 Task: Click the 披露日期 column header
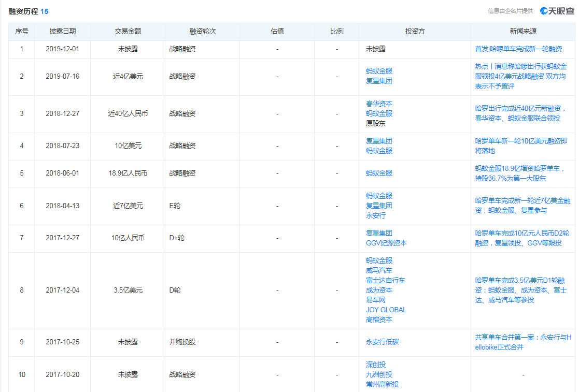tap(62, 32)
